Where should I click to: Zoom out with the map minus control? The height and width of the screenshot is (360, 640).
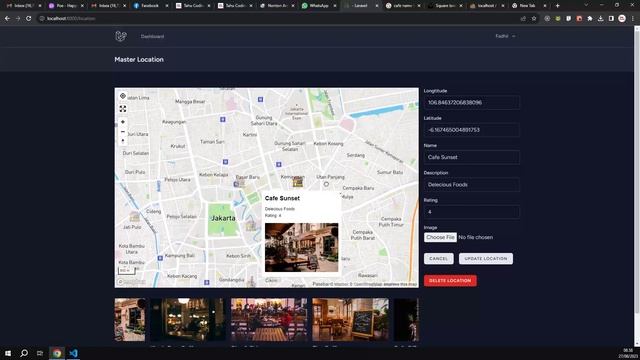tap(122, 131)
